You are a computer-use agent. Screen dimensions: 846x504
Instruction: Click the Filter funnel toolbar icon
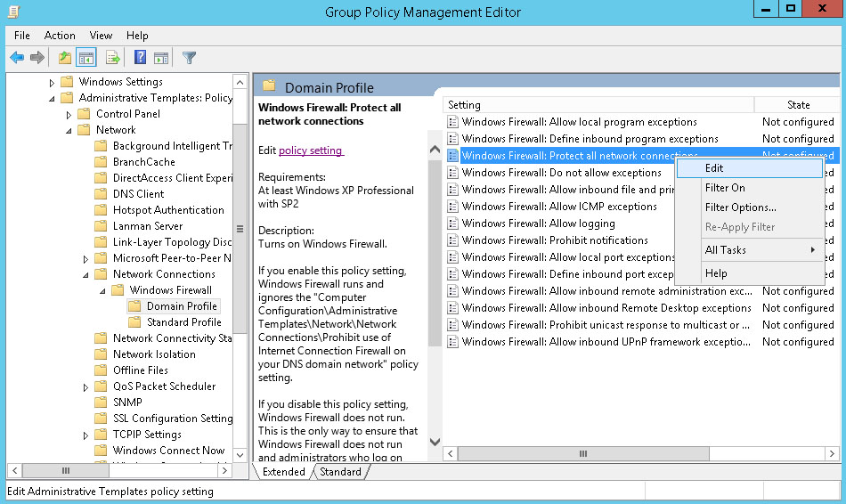coord(189,58)
